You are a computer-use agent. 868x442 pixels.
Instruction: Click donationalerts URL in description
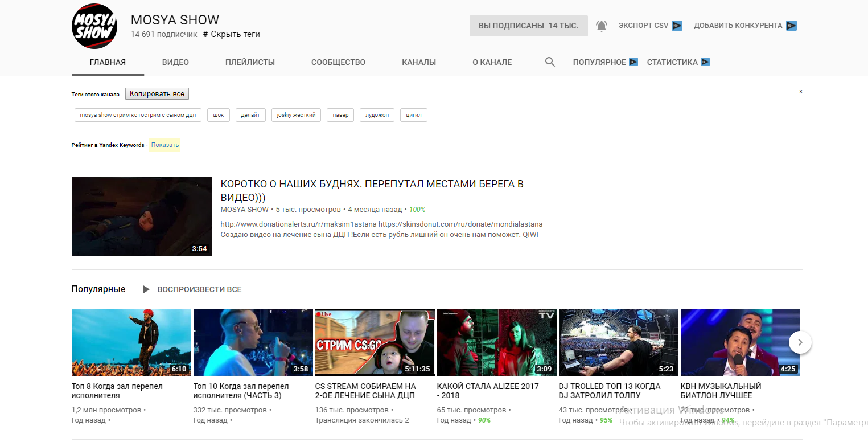(x=298, y=224)
